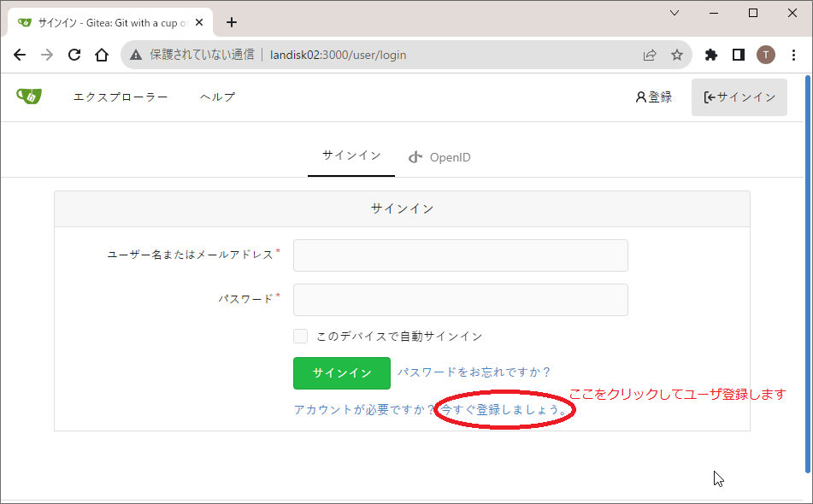Bookmark this page with the star icon
This screenshot has width=813, height=504.
tap(676, 55)
